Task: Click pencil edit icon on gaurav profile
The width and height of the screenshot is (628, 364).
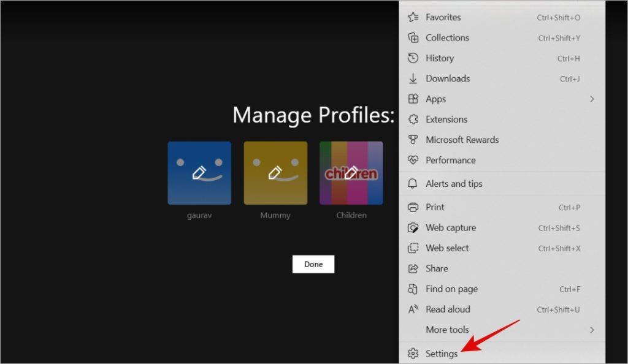Action: pos(199,173)
